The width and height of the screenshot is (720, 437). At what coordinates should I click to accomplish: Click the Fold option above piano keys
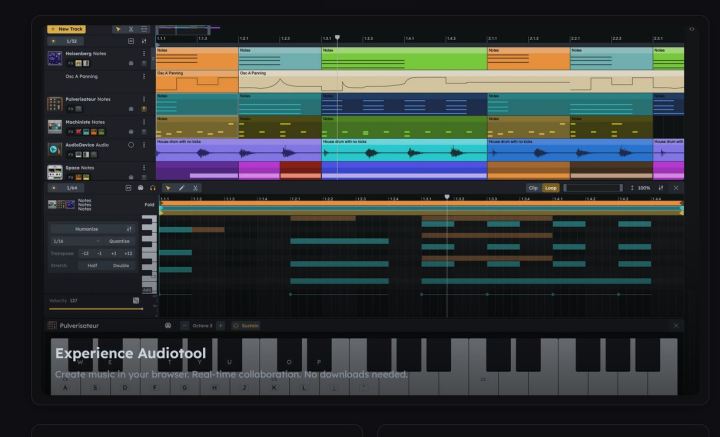pos(149,205)
